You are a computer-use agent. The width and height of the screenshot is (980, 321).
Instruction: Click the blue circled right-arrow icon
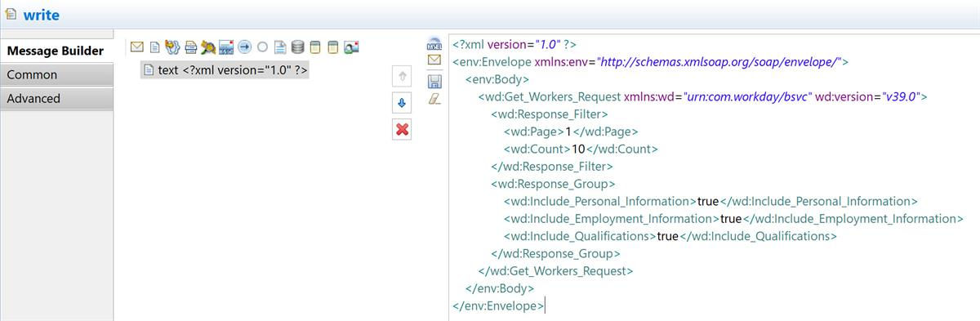(244, 47)
